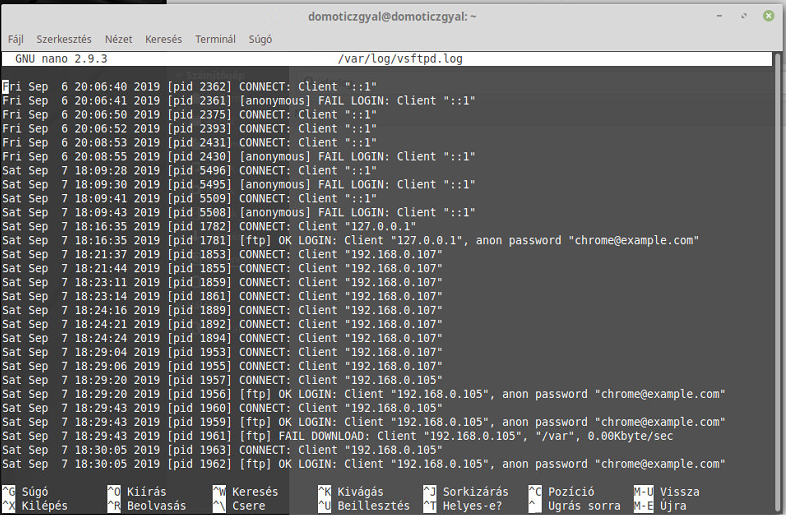Screen dimensions: 786x515
Task: Click the CONNECT line with pid 5496
Action: click(189, 171)
